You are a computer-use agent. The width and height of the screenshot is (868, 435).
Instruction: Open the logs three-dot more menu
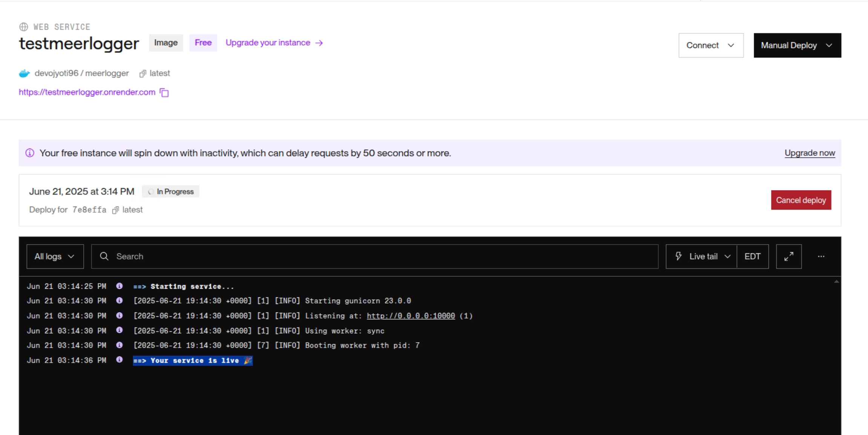pyautogui.click(x=821, y=256)
